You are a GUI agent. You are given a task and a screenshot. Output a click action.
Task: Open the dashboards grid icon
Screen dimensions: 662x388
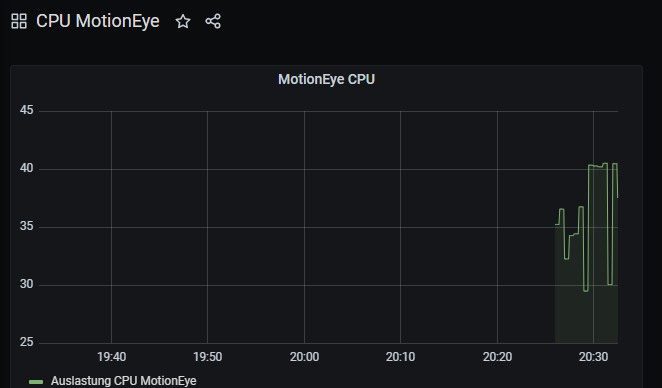[19, 21]
